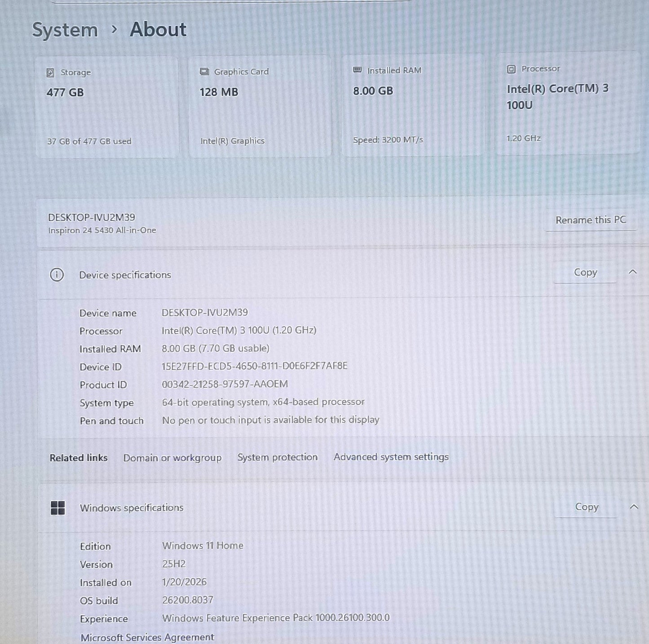This screenshot has width=649, height=644.
Task: Click the About breadcrumb title
Action: tap(158, 30)
